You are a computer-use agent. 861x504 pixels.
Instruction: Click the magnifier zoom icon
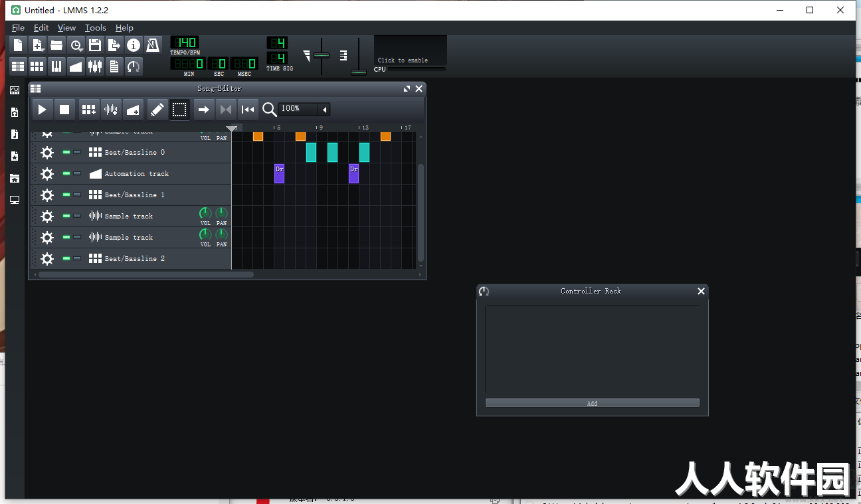coord(269,110)
